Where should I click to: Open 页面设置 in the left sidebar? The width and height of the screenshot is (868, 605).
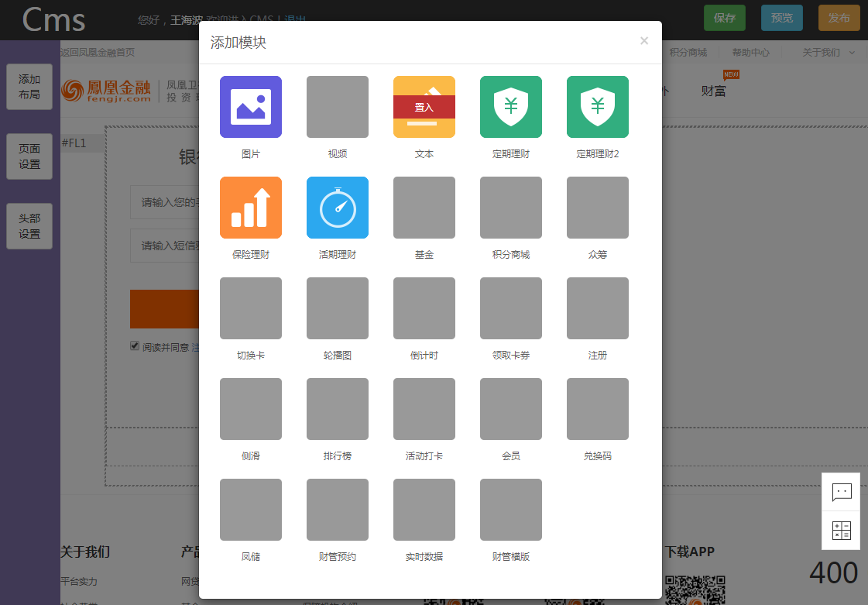point(29,156)
